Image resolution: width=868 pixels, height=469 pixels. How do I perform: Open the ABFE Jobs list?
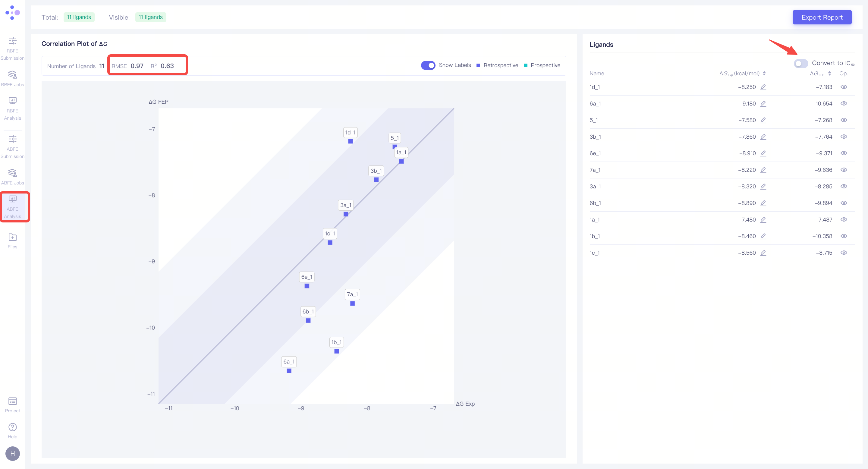tap(12, 177)
